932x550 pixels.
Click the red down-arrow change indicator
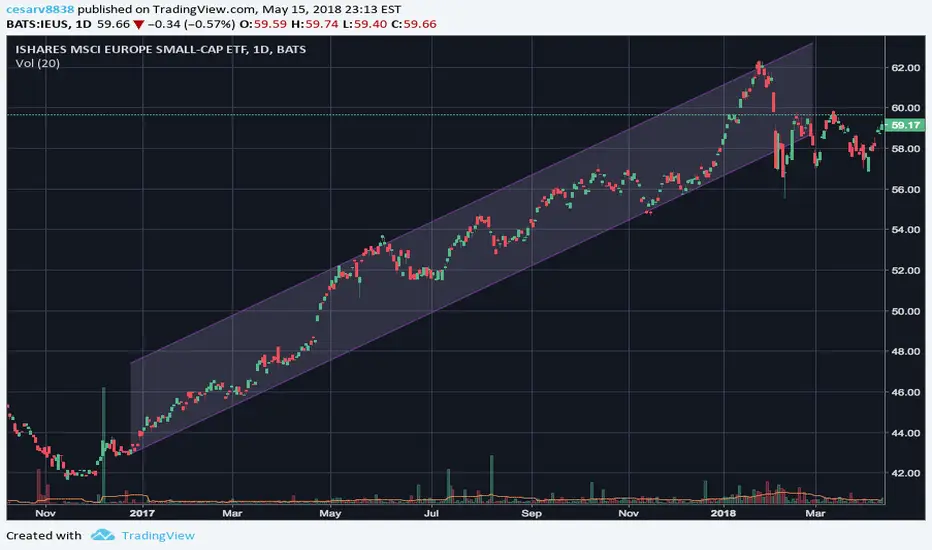coord(138,25)
